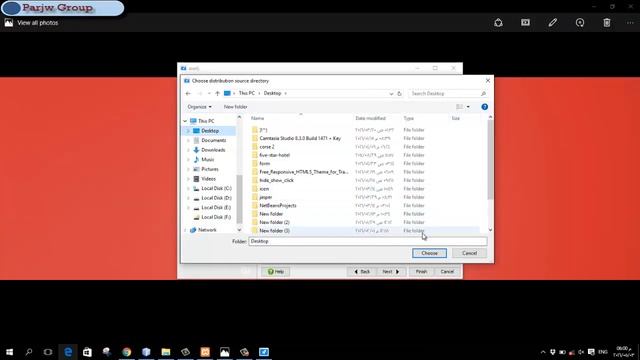Click New folder in dialog toolbar
The height and width of the screenshot is (360, 640).
235,107
